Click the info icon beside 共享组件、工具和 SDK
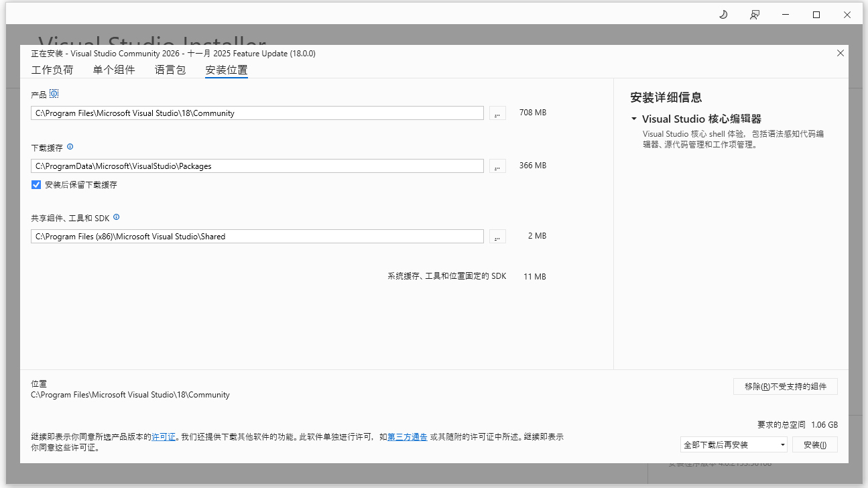The height and width of the screenshot is (488, 868). (x=116, y=217)
